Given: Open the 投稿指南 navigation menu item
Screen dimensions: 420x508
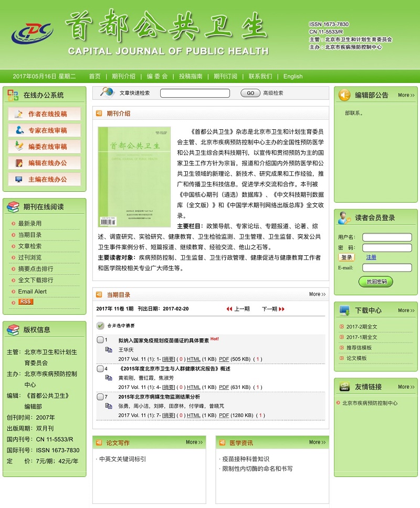Looking at the screenshot, I should 191,76.
